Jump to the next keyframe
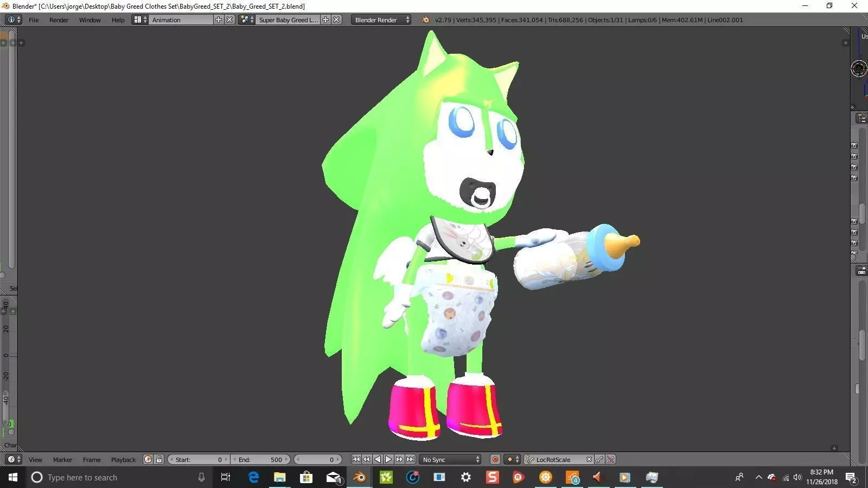Screen dimensions: 868x488 (399, 459)
